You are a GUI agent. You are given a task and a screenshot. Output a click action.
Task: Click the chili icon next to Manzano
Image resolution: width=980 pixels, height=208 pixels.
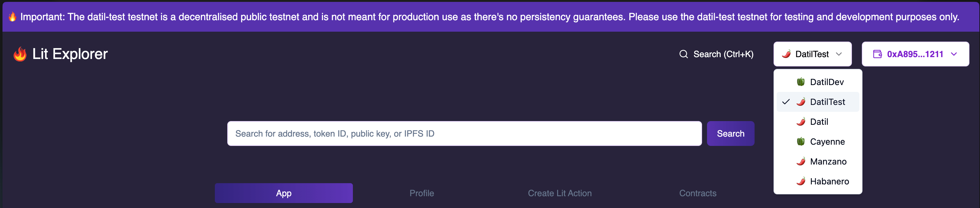tap(801, 162)
